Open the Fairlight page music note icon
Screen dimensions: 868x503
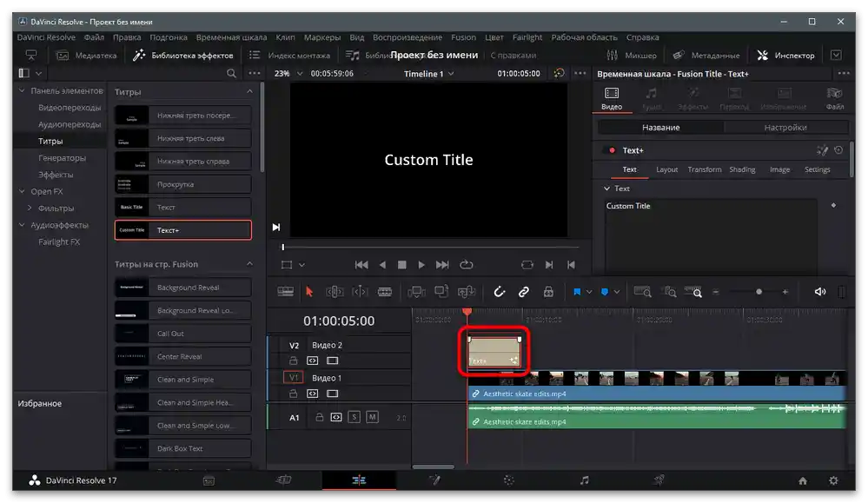click(584, 480)
